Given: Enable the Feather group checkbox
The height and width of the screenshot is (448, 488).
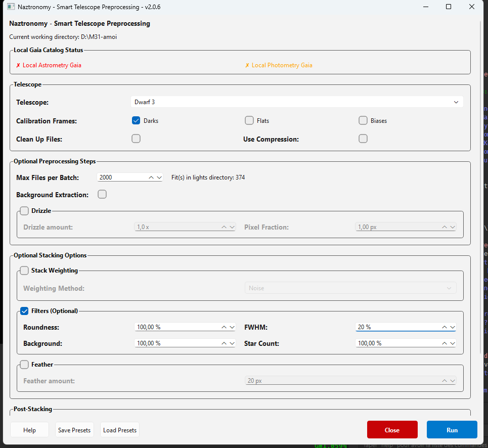Looking at the screenshot, I should [x=24, y=364].
